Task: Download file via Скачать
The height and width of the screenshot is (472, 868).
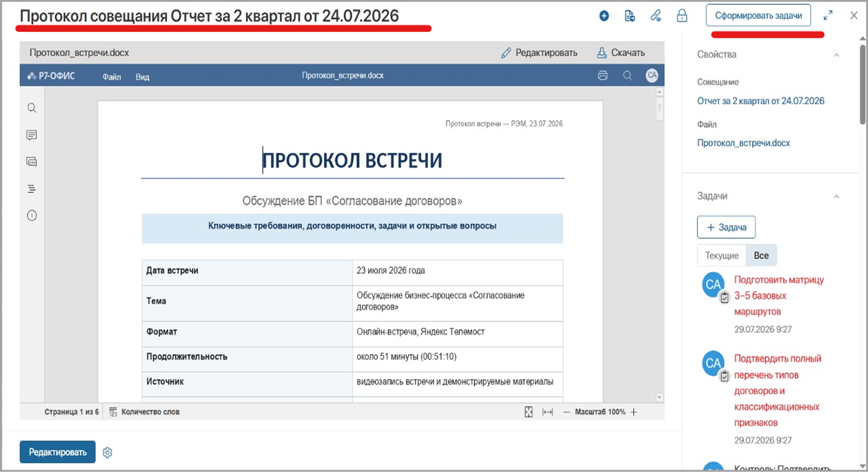Action: tap(621, 53)
